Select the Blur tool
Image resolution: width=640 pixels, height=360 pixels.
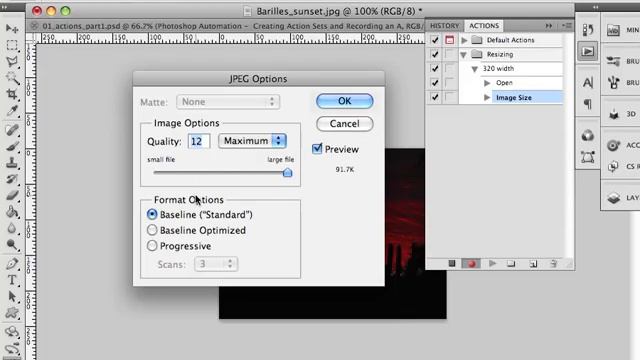(x=12, y=228)
